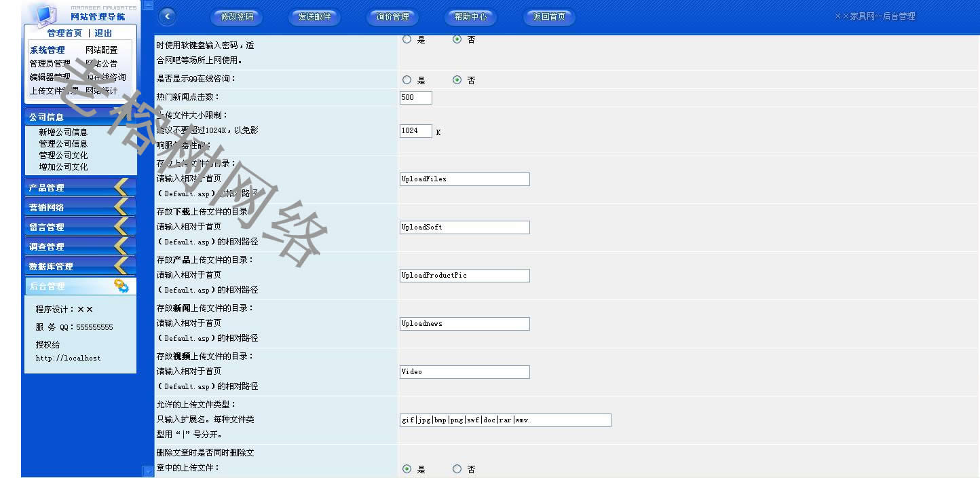Click the round back arrow icon
This screenshot has width=980, height=478.
coord(167,16)
